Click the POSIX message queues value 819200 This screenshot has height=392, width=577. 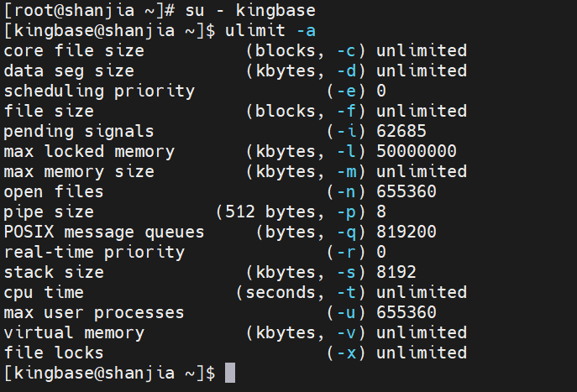click(407, 233)
